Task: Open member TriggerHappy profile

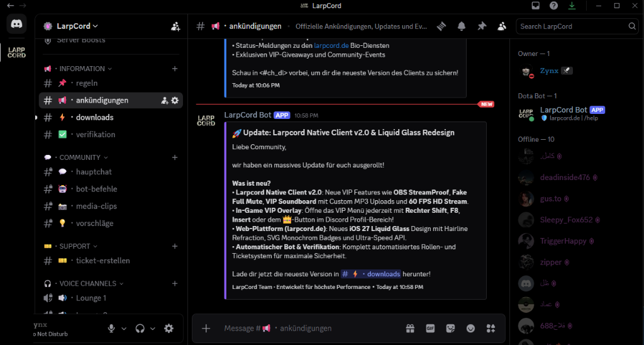Action: [577, 241]
